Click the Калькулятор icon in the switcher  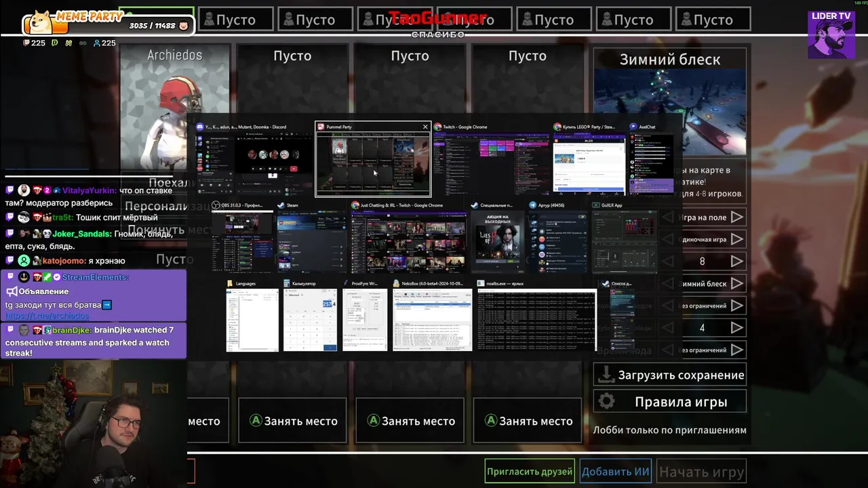coord(287,283)
